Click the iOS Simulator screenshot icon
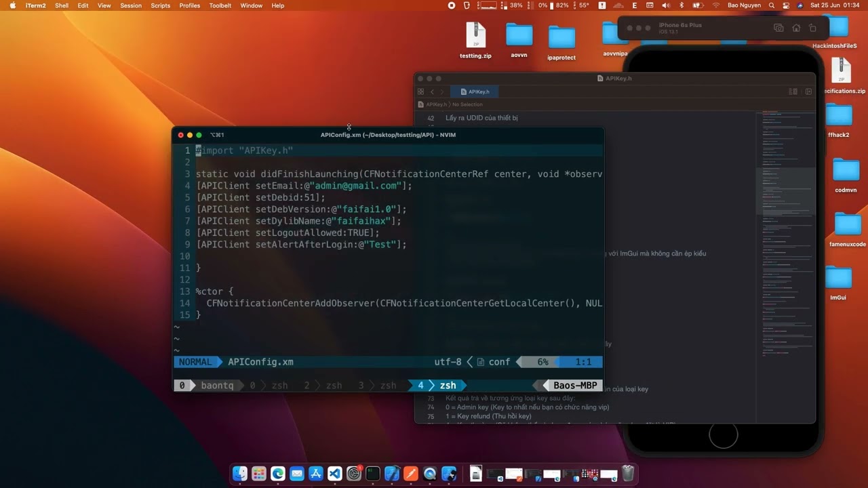The width and height of the screenshot is (868, 488). pos(778,28)
